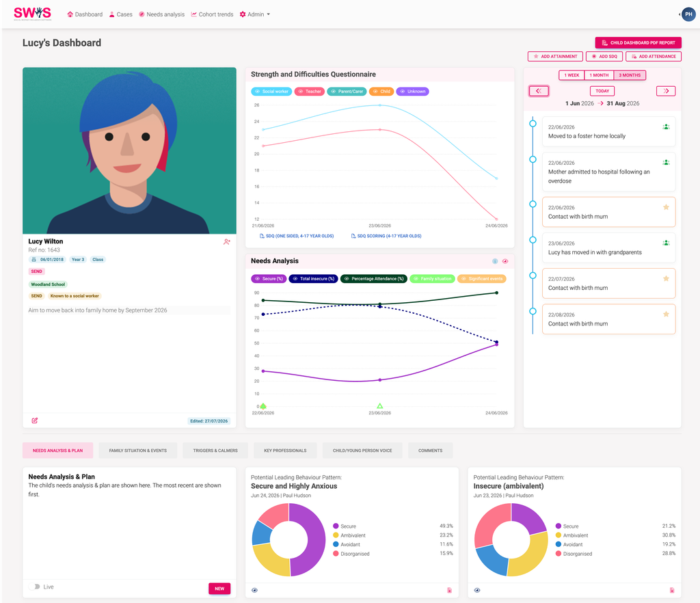
Task: Toggle the Percentage Attendance (%) series
Action: tap(374, 279)
